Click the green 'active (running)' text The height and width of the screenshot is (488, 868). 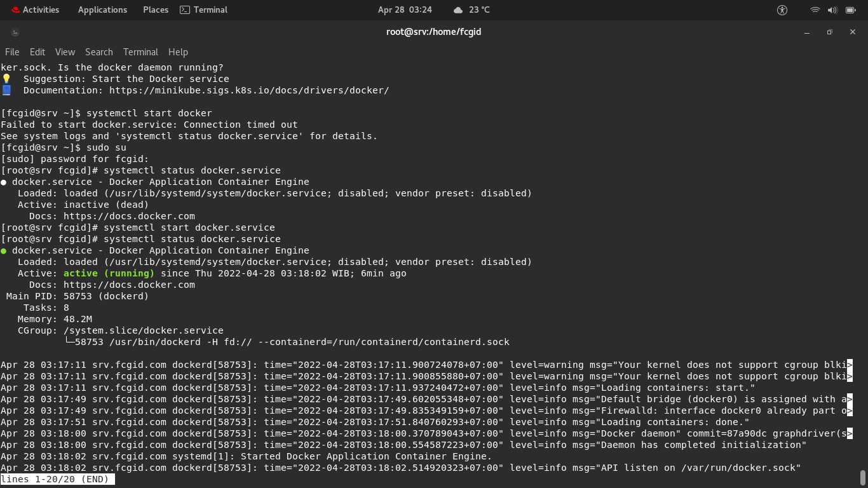coord(109,273)
